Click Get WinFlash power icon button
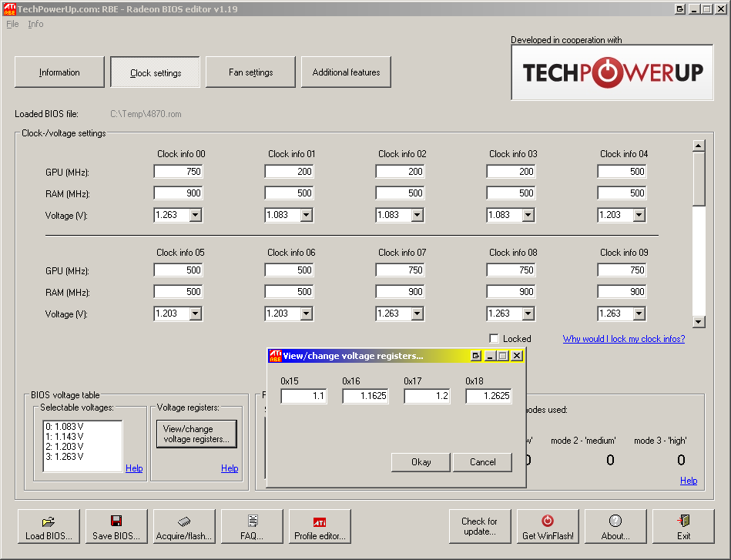This screenshot has width=731, height=560. click(548, 526)
